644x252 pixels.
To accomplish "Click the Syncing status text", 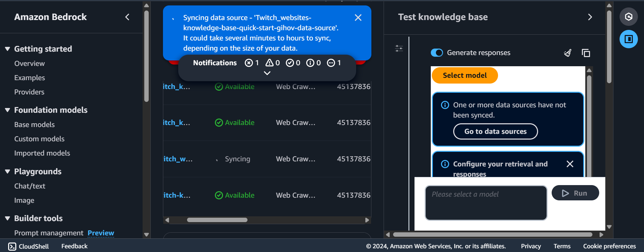I will 238,159.
